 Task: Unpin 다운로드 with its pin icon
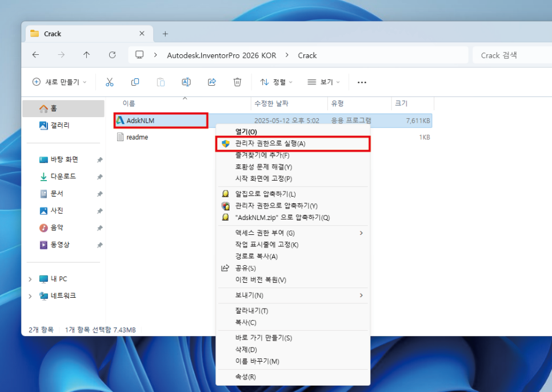pyautogui.click(x=100, y=177)
